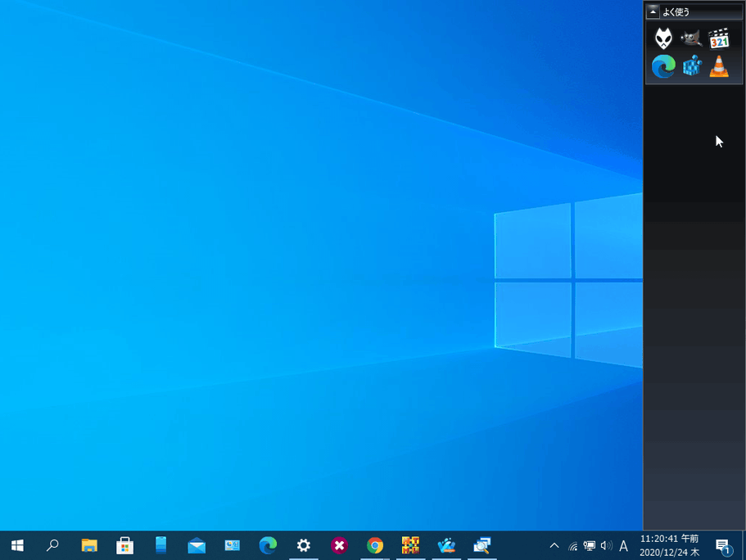Open volume control in system tray
746x560 pixels.
607,546
